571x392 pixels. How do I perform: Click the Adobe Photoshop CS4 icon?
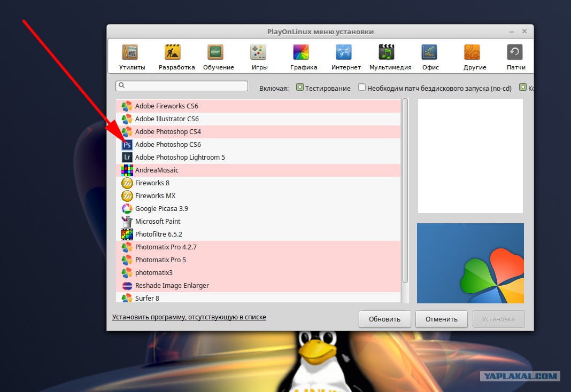pyautogui.click(x=127, y=131)
